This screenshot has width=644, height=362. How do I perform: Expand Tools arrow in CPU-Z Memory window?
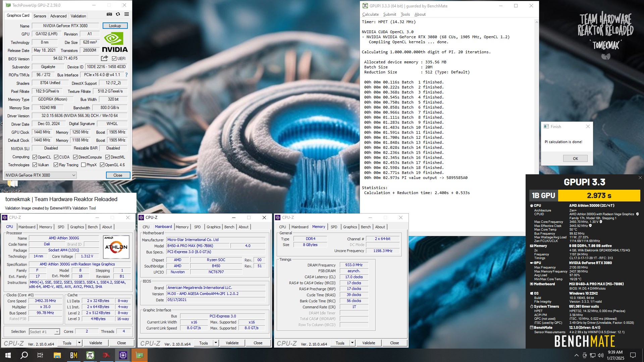[352, 343]
